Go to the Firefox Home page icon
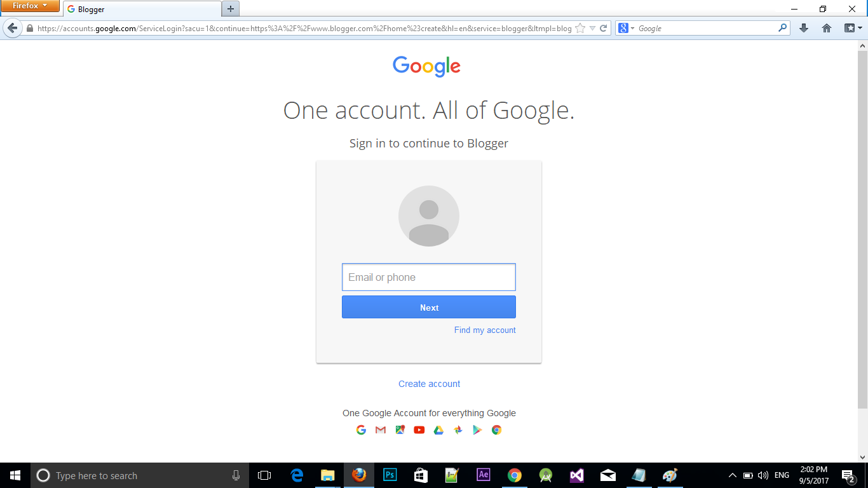 (827, 28)
